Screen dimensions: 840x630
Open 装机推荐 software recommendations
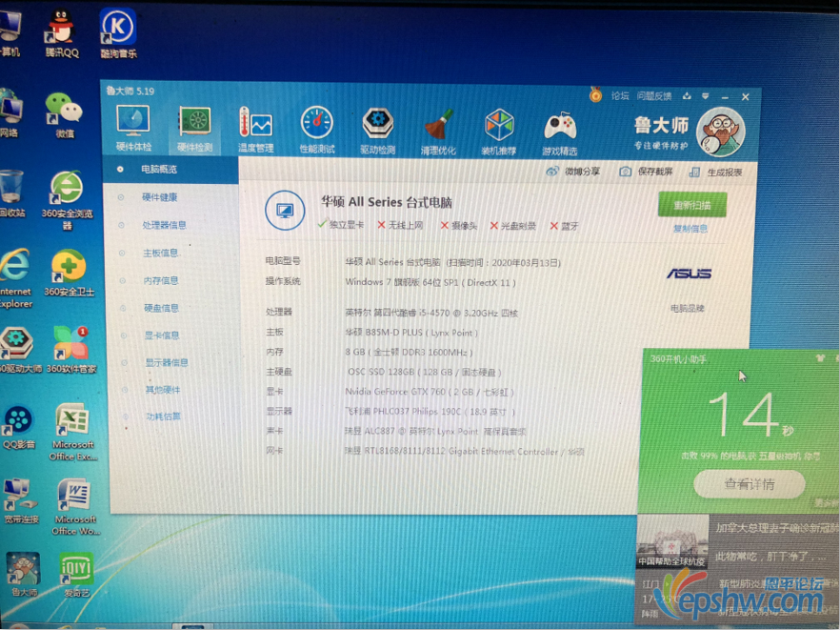(499, 132)
